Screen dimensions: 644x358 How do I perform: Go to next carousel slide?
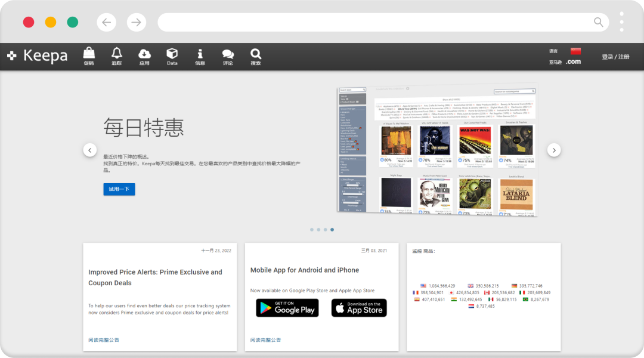[554, 150]
